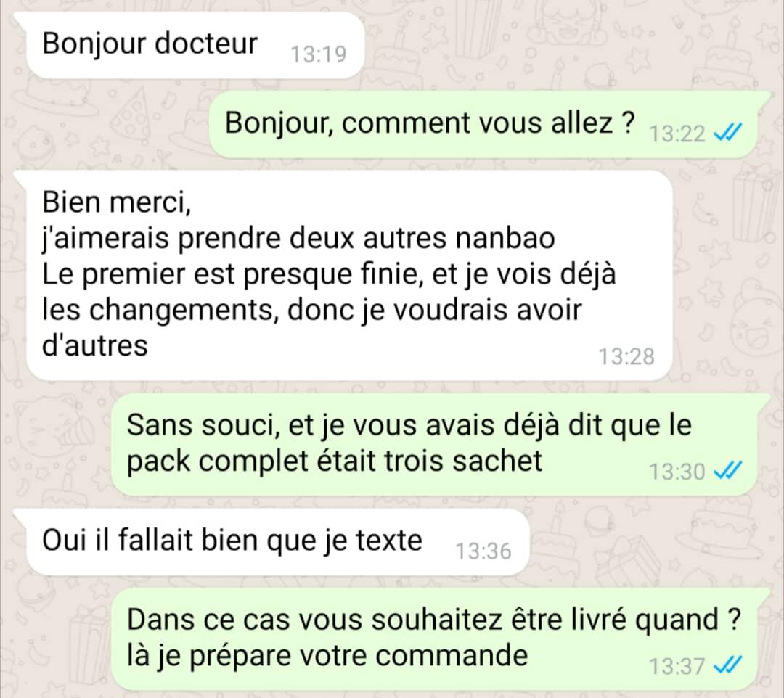Select the "Sans souci" pack complet message
Viewport: 784px width, 698px height.
[x=434, y=444]
